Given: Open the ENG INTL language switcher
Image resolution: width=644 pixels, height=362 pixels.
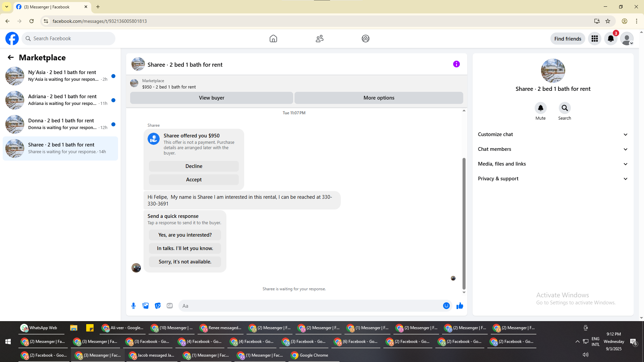Looking at the screenshot, I should [x=596, y=342].
